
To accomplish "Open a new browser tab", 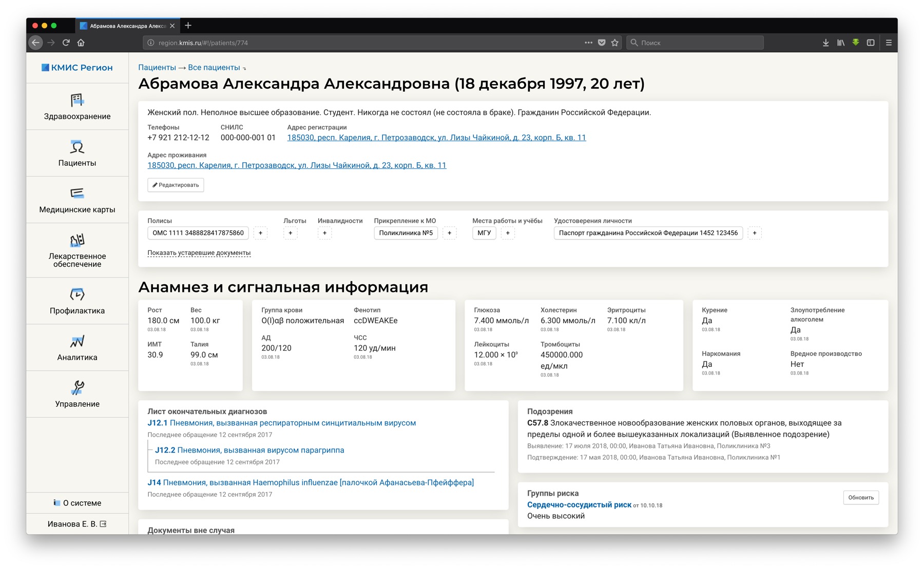I will click(188, 25).
